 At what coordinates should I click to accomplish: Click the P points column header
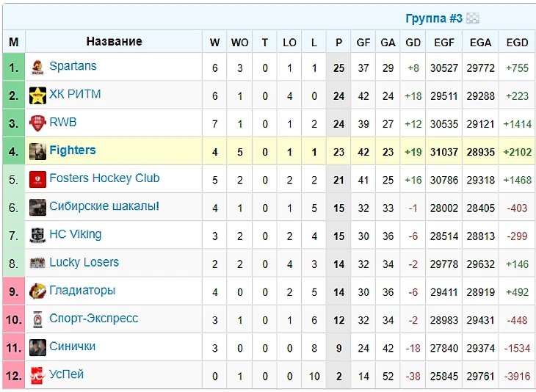338,43
